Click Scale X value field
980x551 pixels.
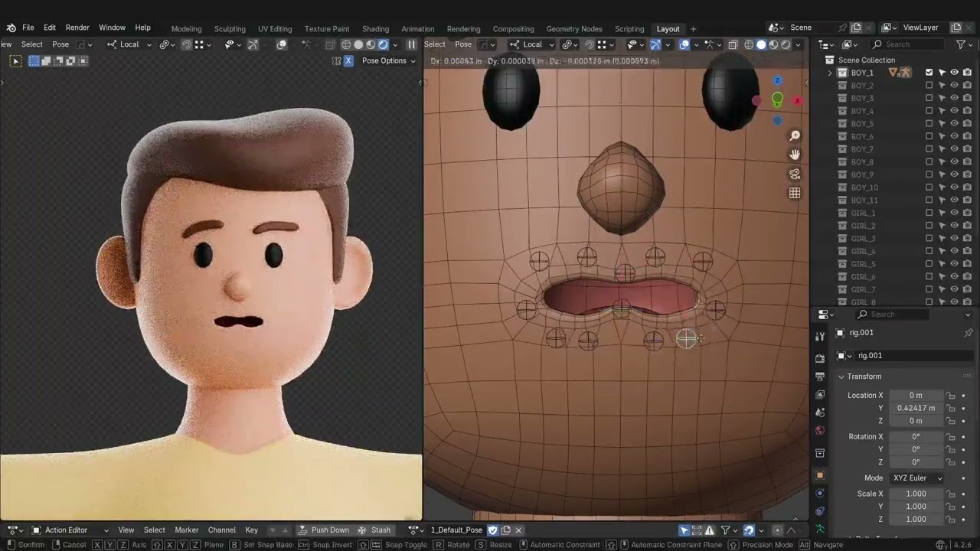tap(916, 494)
